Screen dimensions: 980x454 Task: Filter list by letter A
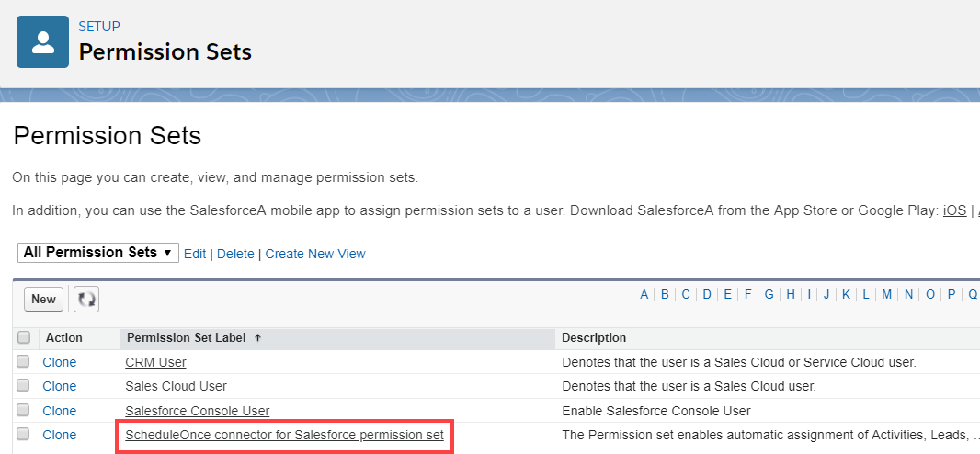click(644, 294)
